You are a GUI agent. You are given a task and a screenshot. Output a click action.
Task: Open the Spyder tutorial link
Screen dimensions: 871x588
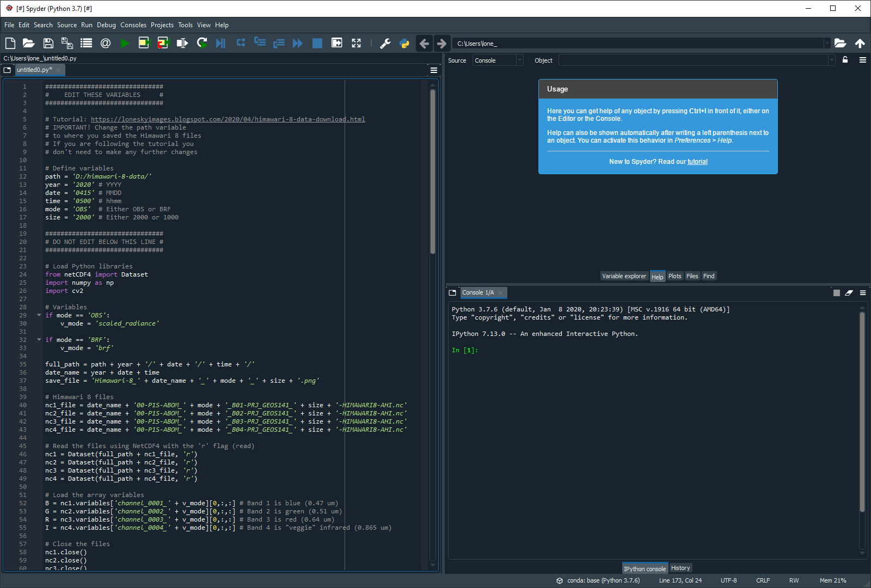(x=697, y=161)
